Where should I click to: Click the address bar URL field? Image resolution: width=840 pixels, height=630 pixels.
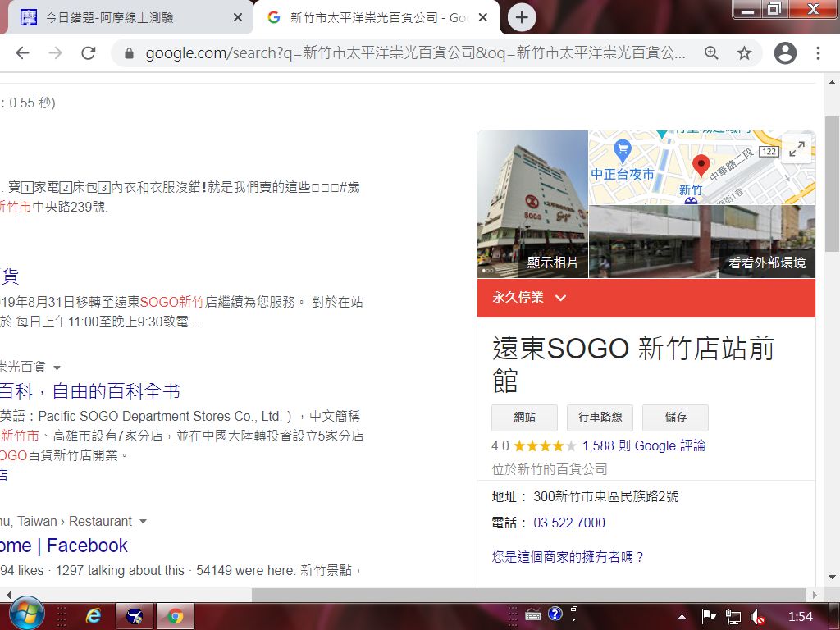pyautogui.click(x=410, y=53)
